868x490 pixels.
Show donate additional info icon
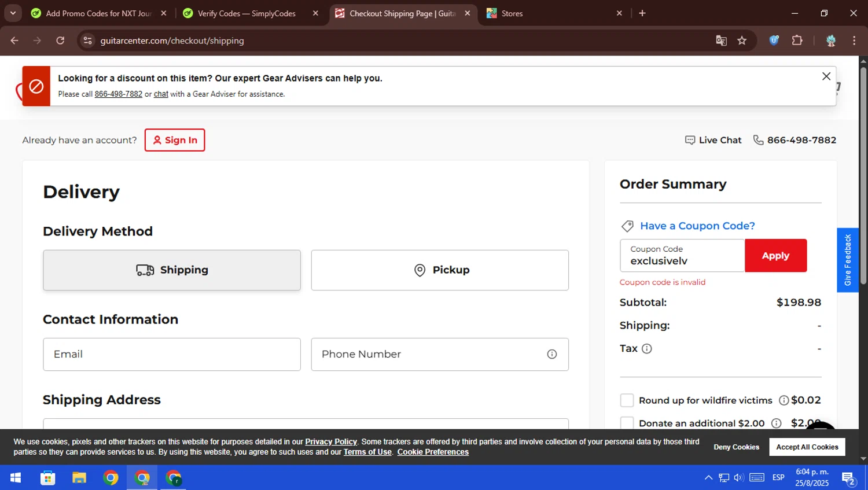777,423
